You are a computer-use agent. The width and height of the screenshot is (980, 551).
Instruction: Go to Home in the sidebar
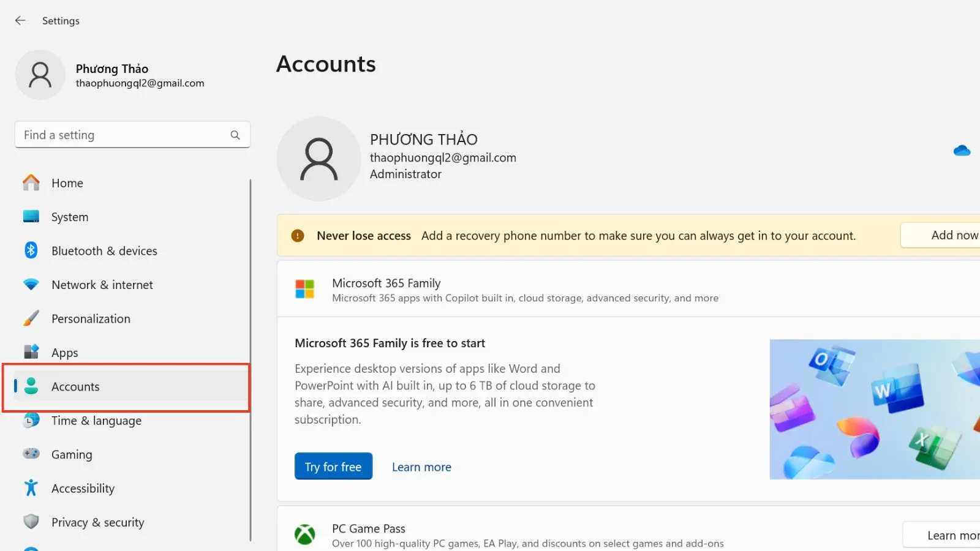67,182
